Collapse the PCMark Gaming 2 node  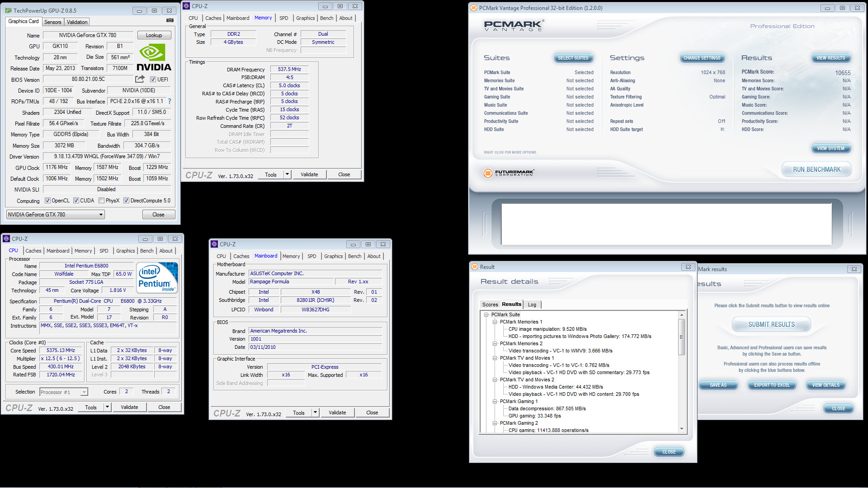(x=495, y=423)
